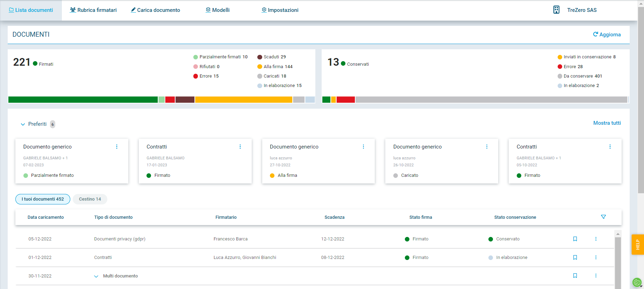Click the 221 Firmati counter

[33, 63]
